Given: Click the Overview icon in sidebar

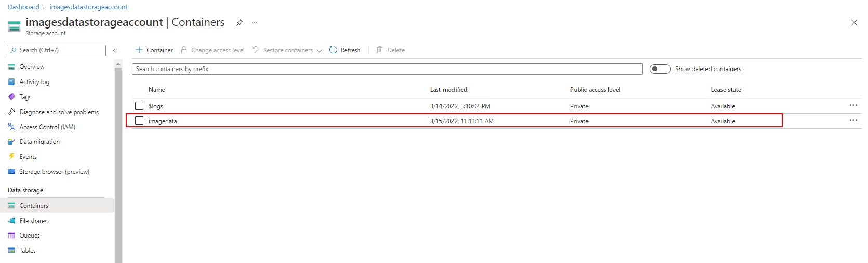Looking at the screenshot, I should [11, 67].
